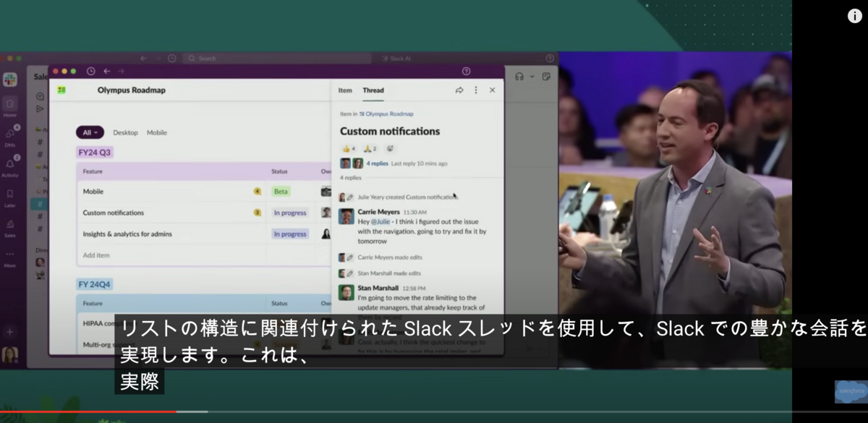
Task: Open the user profile avatar in sidebar
Action: click(10, 354)
